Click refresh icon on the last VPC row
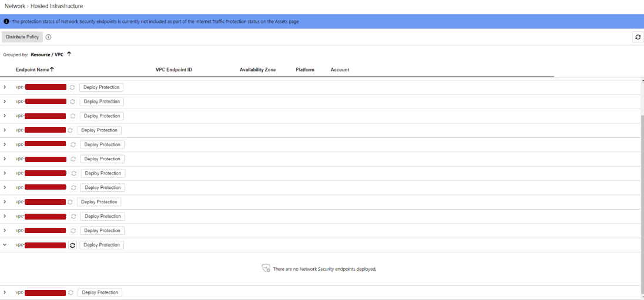Screen dimensions: 644x300 (71, 292)
